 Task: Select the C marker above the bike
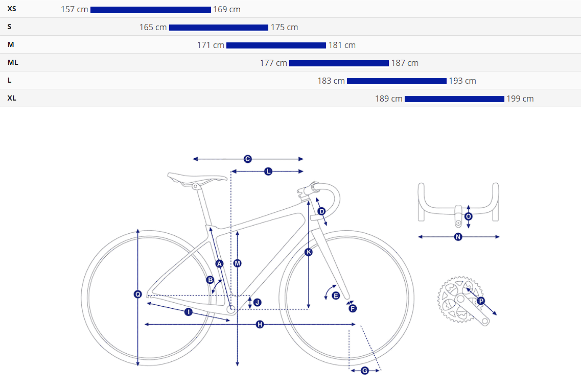pyautogui.click(x=247, y=159)
